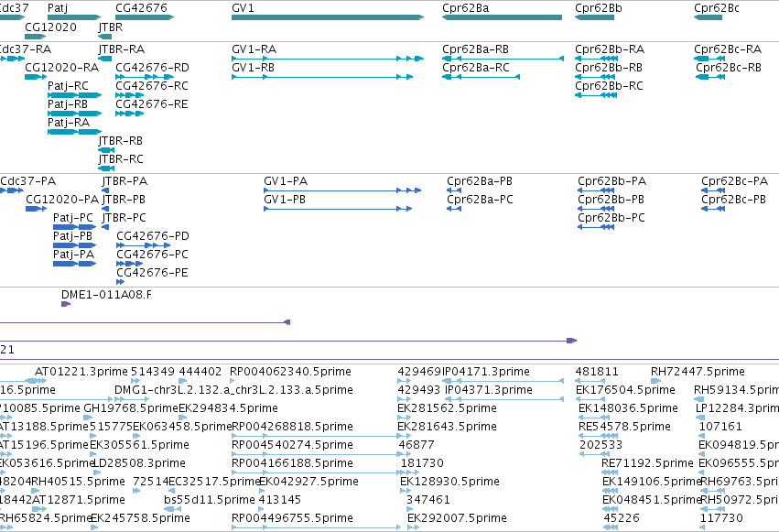Image resolution: width=779 pixels, height=532 pixels.
Task: Click transcript Cpr62Ba-RB
Action: tap(503, 59)
